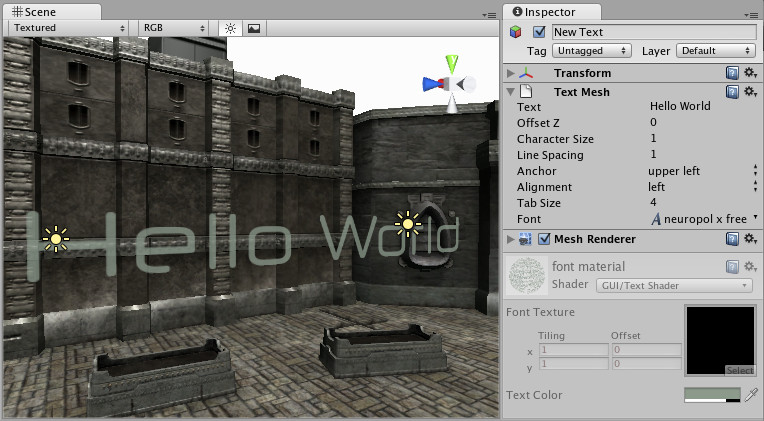764x421 pixels.
Task: Expand the Transform component
Action: (x=511, y=73)
